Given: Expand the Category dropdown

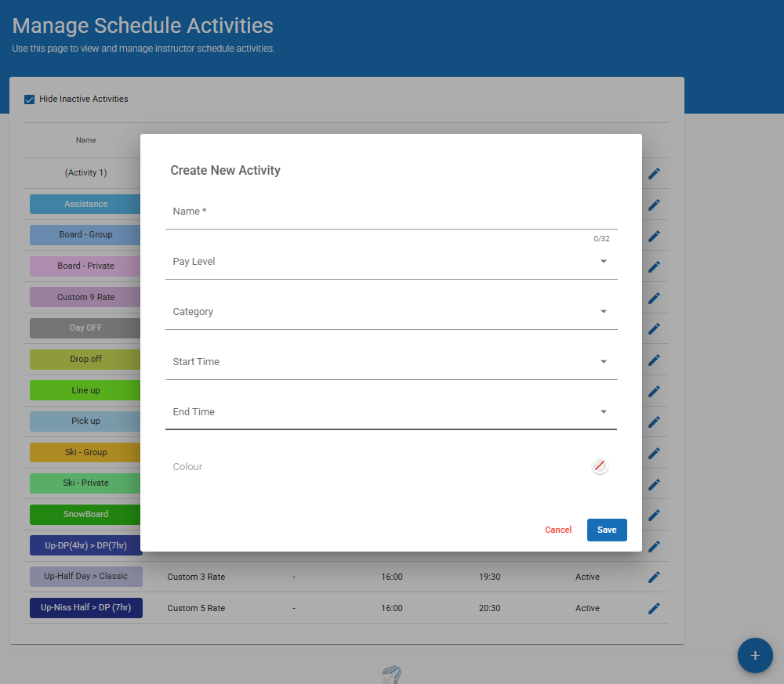Looking at the screenshot, I should 390,312.
